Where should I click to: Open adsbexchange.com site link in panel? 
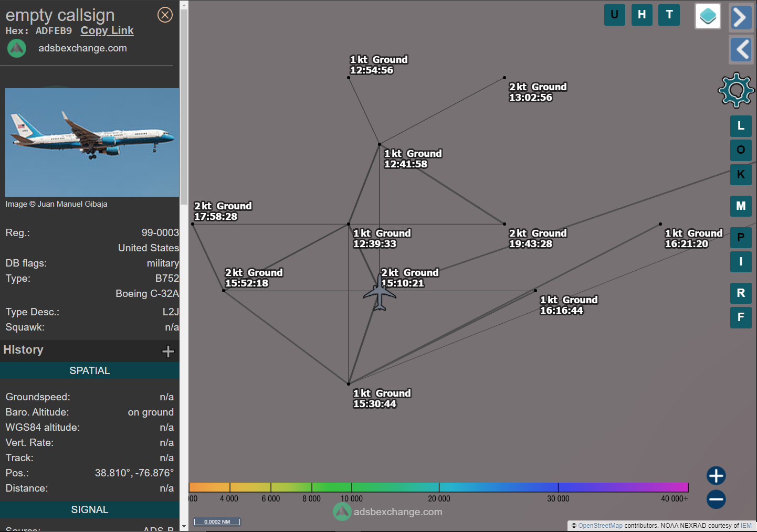[82, 48]
